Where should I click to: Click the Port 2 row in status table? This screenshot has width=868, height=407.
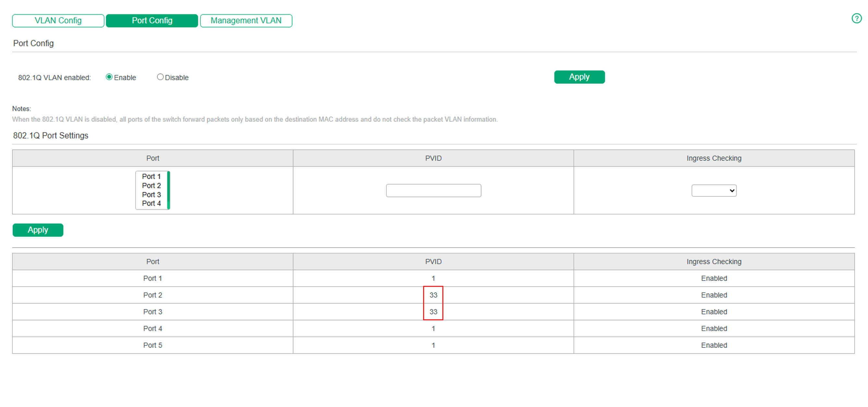tap(433, 295)
